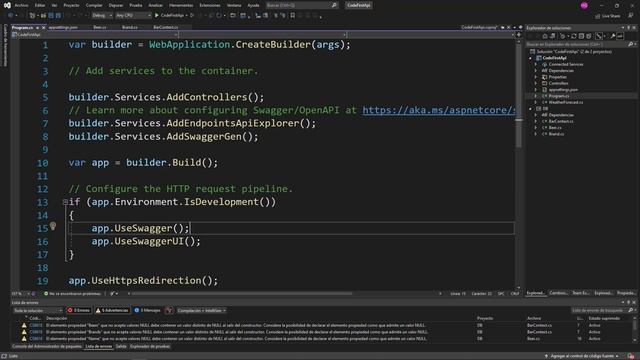640x360 pixels.
Task: Click the CRLF line ending indicator
Action: pyautogui.click(x=515, y=294)
